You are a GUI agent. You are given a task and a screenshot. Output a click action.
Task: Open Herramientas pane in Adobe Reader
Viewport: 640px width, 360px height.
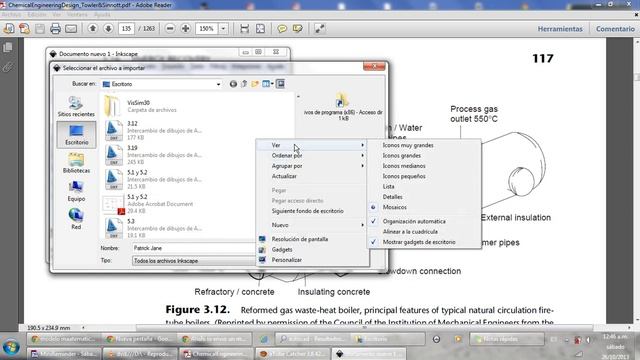(x=560, y=29)
